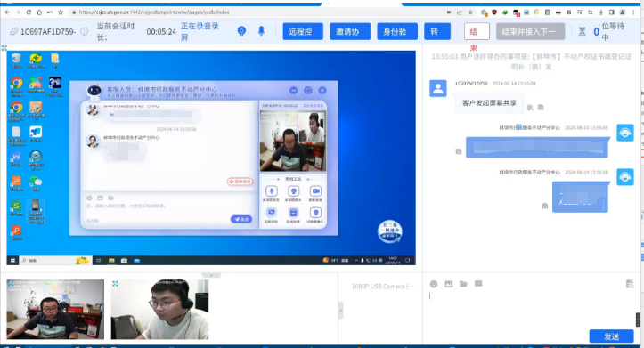This screenshot has height=348, width=644.
Task: Send message with the 发送 button
Action: tap(612, 336)
